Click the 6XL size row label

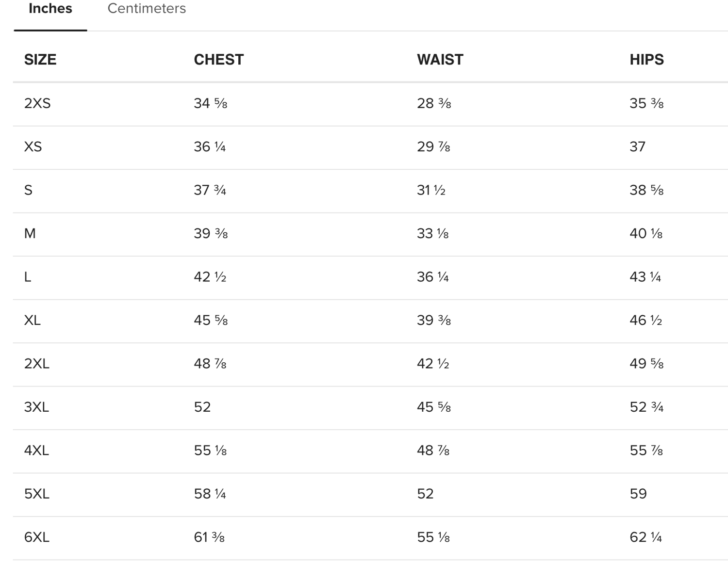pos(37,537)
